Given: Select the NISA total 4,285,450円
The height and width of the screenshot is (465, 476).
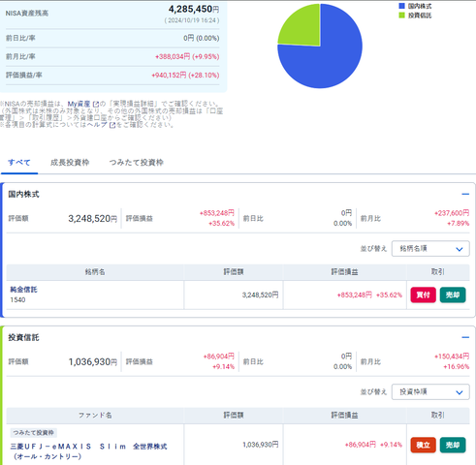Looking at the screenshot, I should (194, 10).
